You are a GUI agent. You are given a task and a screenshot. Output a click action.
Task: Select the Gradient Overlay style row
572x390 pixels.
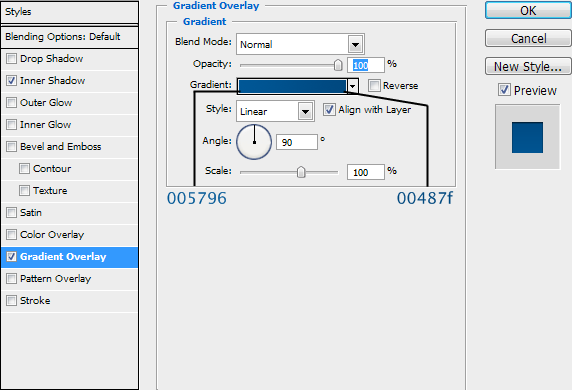pyautogui.click(x=69, y=257)
